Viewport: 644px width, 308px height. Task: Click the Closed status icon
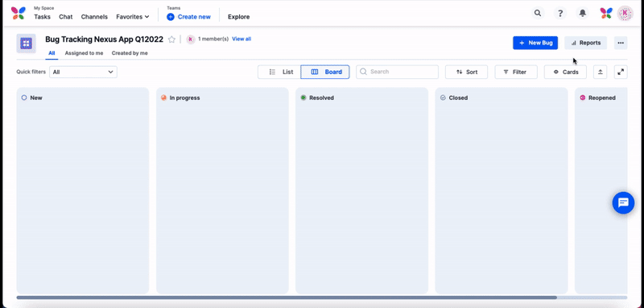click(x=443, y=98)
